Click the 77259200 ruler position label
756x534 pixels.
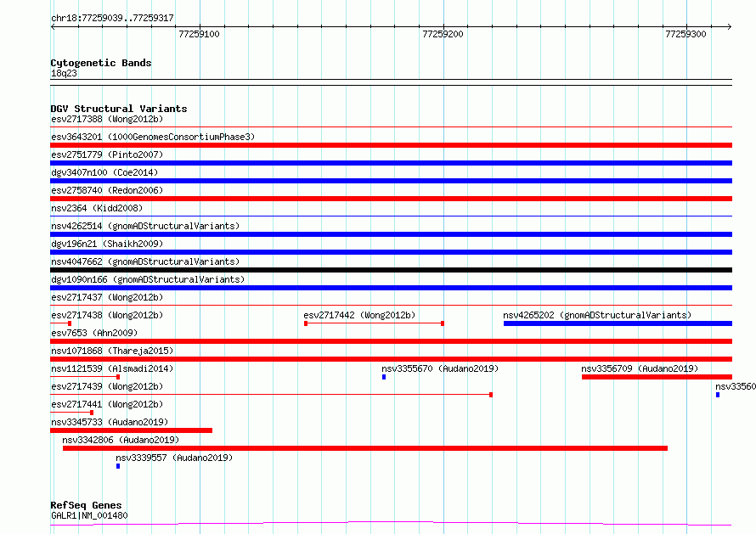pyautogui.click(x=443, y=34)
